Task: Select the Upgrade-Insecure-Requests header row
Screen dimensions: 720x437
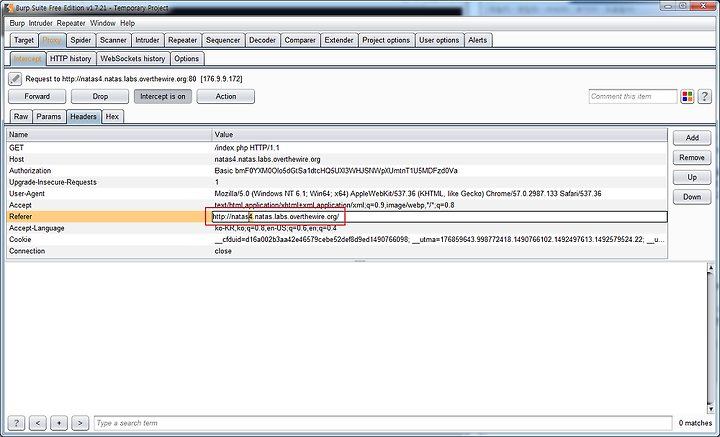Action: tap(337, 182)
